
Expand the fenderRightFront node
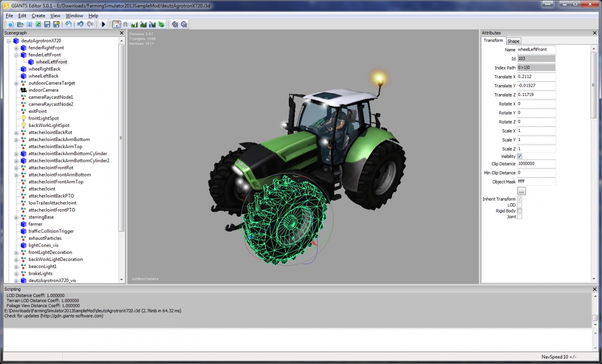[16, 48]
